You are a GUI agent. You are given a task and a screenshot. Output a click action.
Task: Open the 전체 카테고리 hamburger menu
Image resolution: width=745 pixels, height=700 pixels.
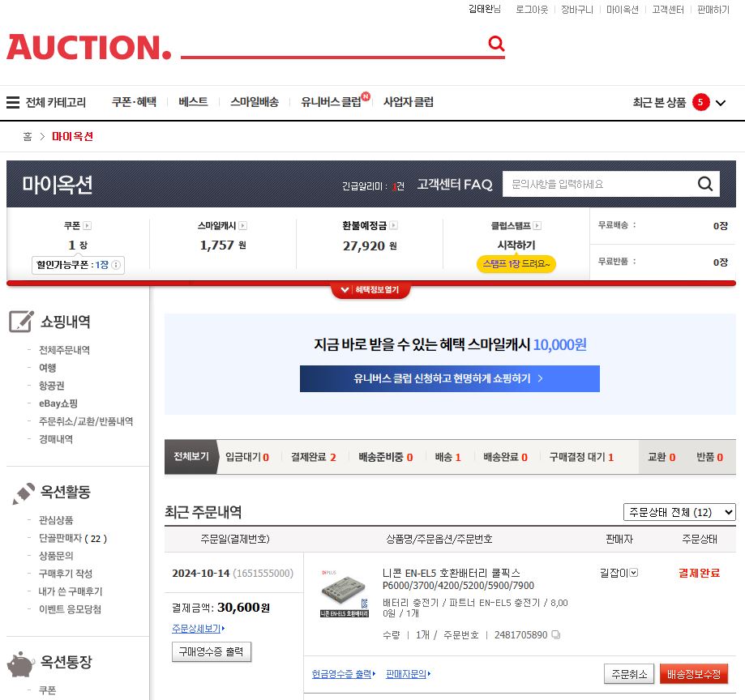13,103
